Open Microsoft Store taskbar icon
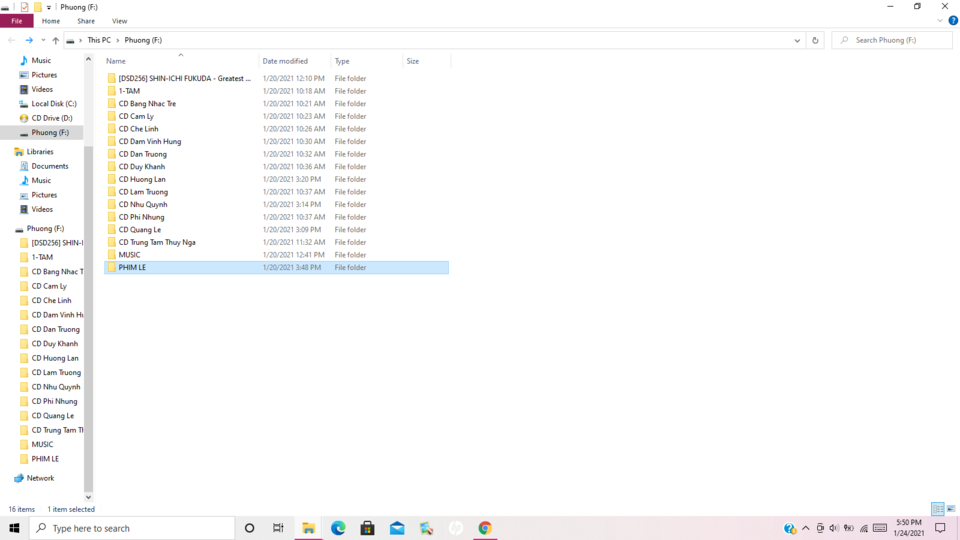This screenshot has width=960, height=540. 367,528
